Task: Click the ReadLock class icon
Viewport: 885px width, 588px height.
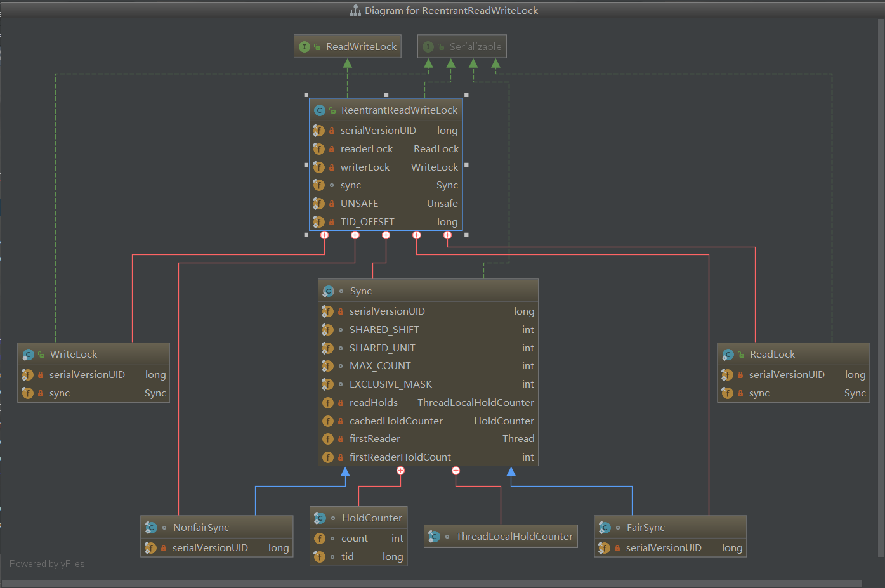Action: point(728,355)
